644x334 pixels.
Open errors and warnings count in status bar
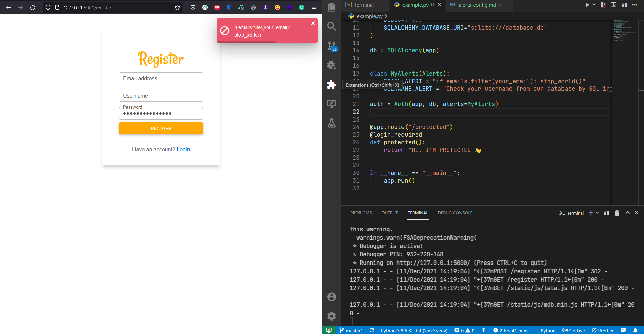(x=465, y=330)
